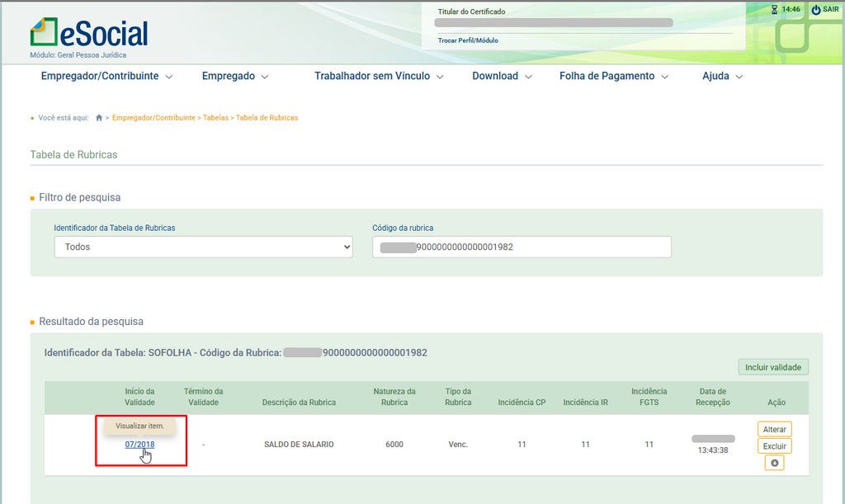The width and height of the screenshot is (845, 504).
Task: Open the Identificador da Tabela de Rubricas dropdown
Action: coord(203,247)
